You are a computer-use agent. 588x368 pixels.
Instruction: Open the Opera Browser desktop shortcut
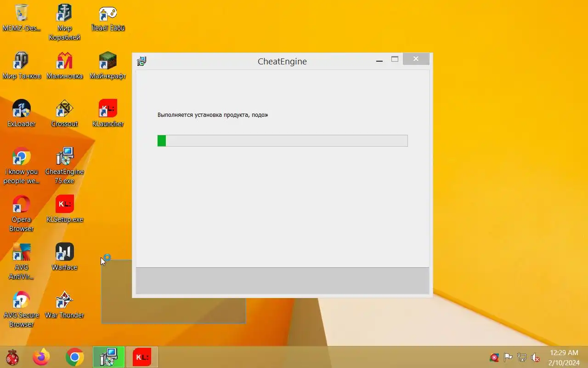pyautogui.click(x=21, y=213)
